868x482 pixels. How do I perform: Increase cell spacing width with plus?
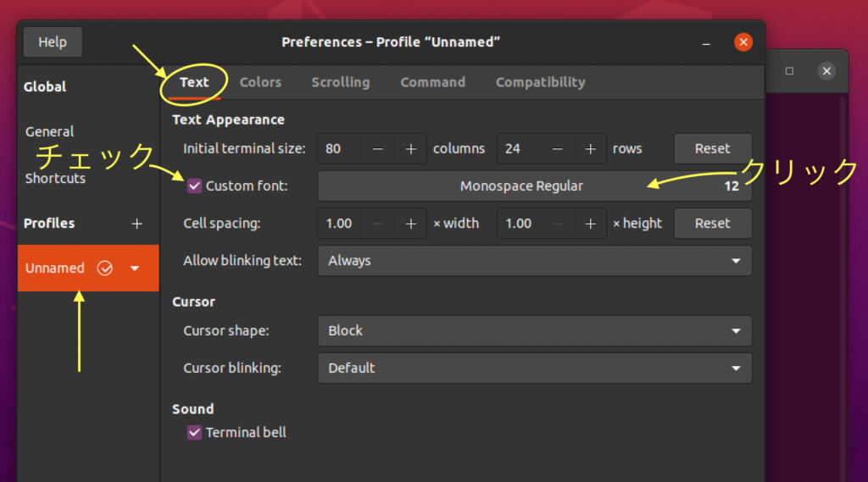point(410,224)
